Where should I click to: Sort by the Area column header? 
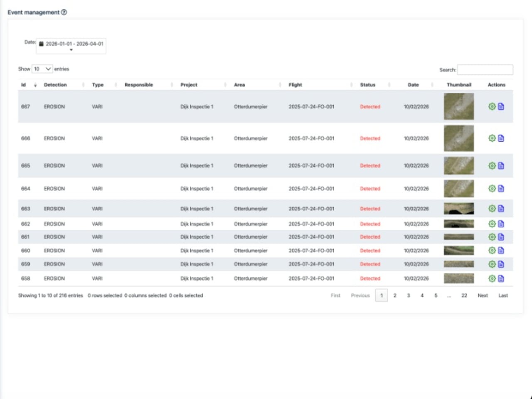point(258,85)
